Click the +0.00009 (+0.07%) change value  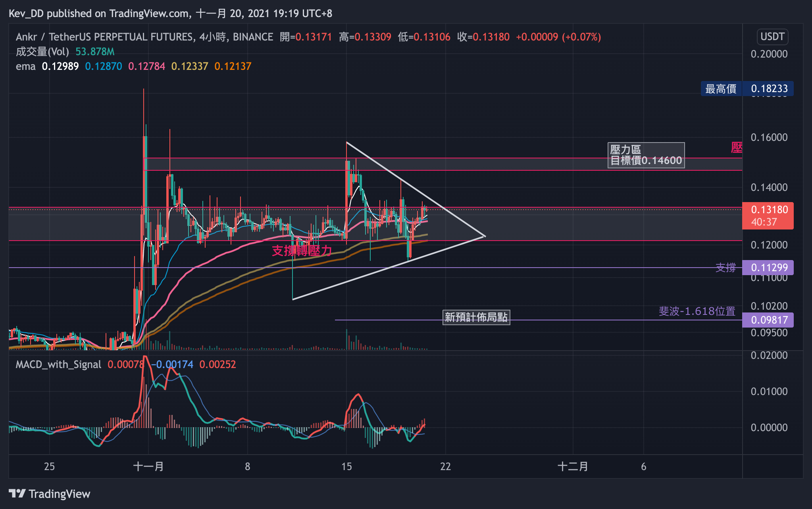[558, 37]
